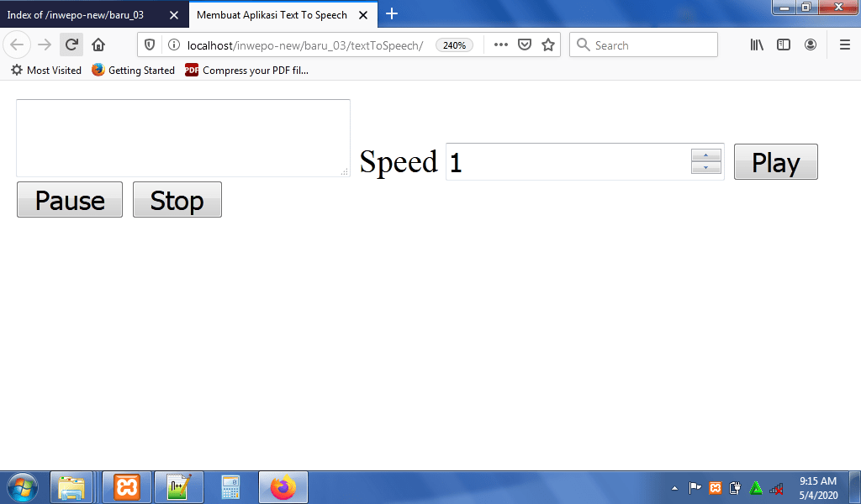Click the Play button

[x=776, y=162]
